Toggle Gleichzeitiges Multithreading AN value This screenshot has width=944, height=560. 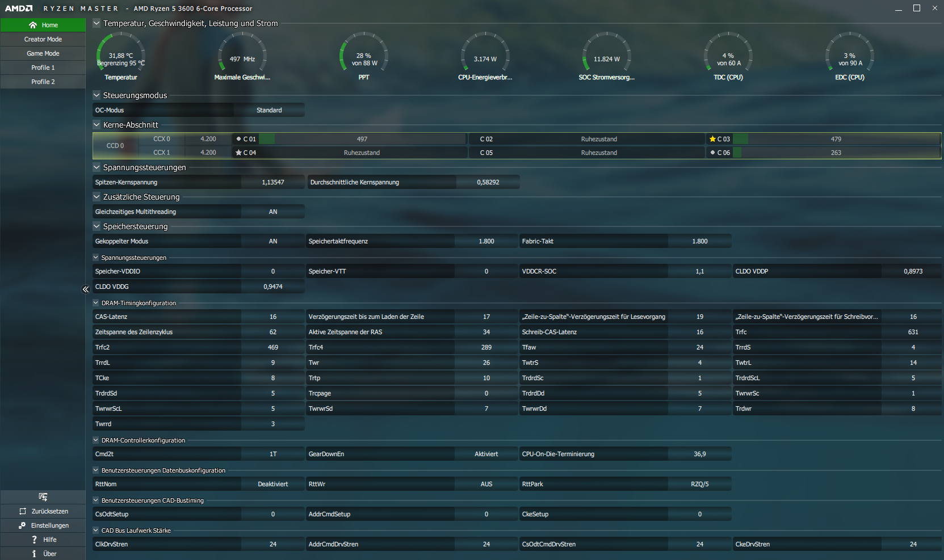tap(273, 212)
